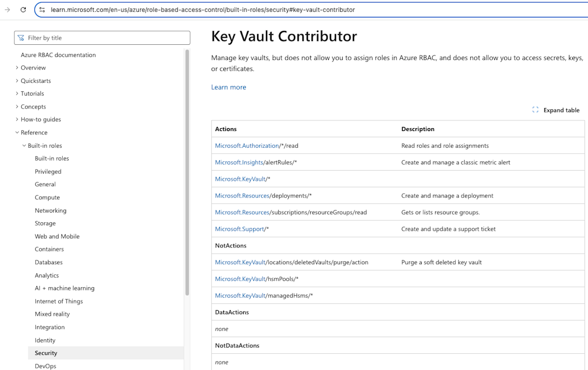Click the NotDataActions row label
The image size is (588, 370).
pos(237,345)
